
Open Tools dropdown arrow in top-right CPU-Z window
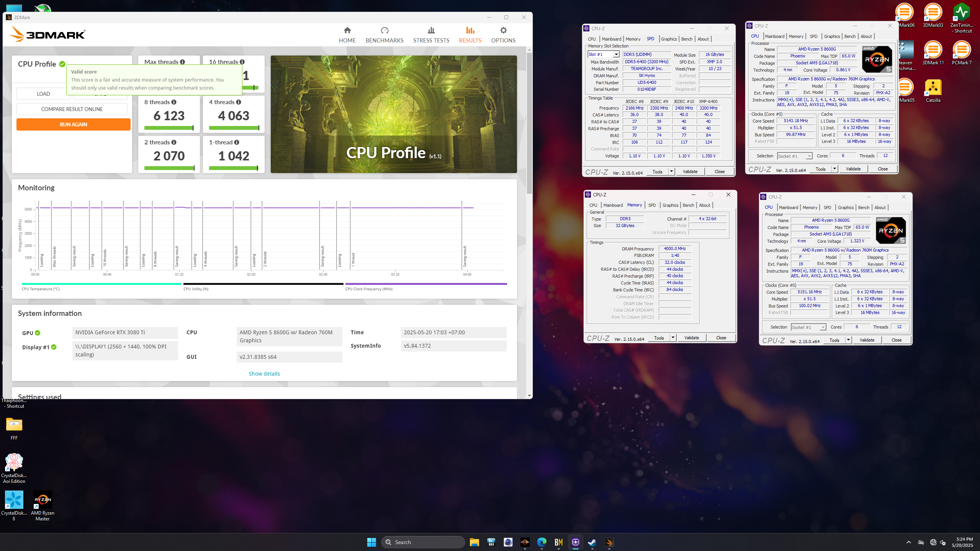[834, 169]
